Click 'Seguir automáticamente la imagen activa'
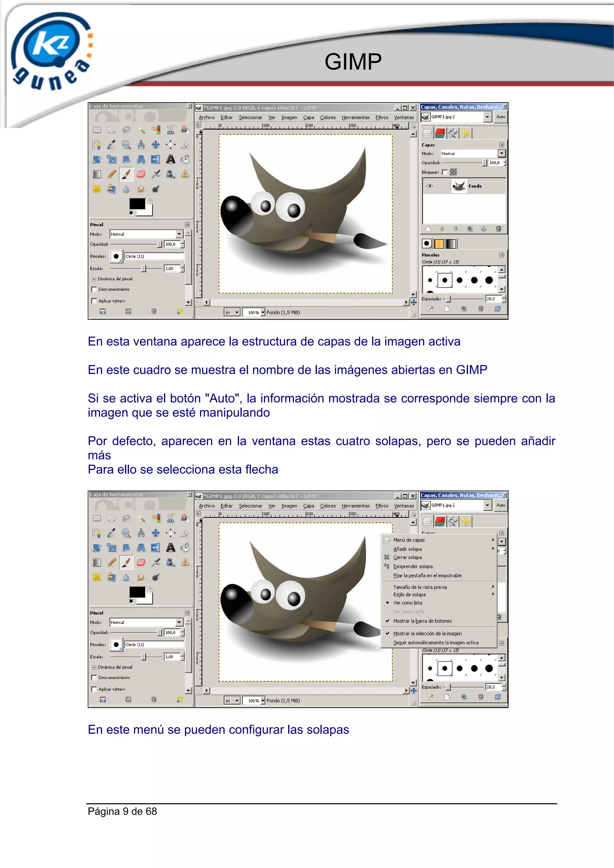 (x=438, y=642)
